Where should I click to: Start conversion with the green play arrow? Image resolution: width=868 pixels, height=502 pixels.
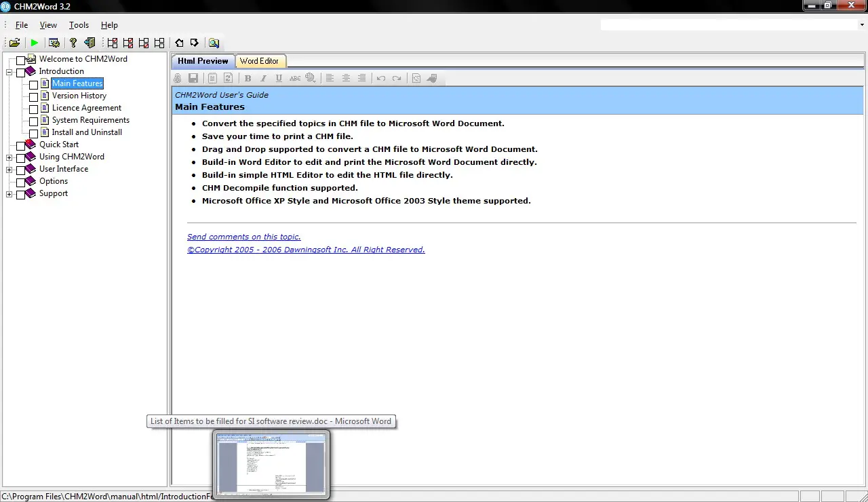(x=35, y=43)
